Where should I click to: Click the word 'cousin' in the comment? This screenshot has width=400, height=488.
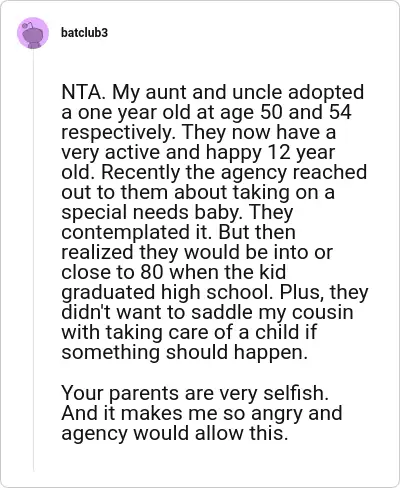(x=322, y=312)
